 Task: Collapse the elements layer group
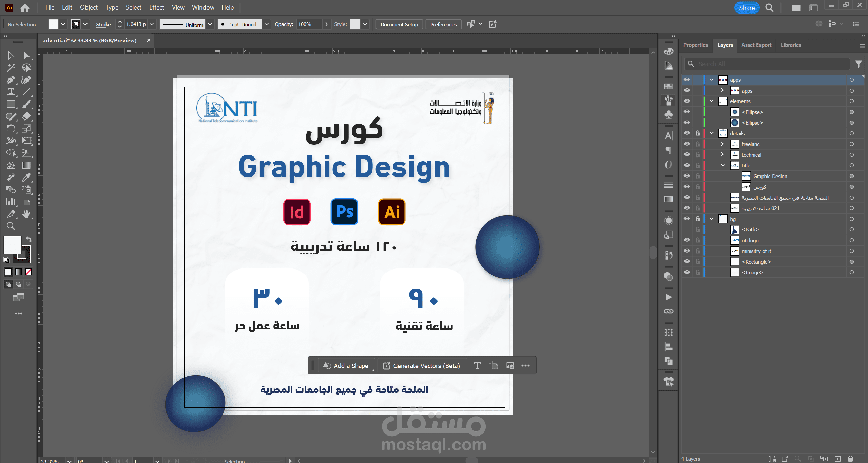pyautogui.click(x=712, y=101)
